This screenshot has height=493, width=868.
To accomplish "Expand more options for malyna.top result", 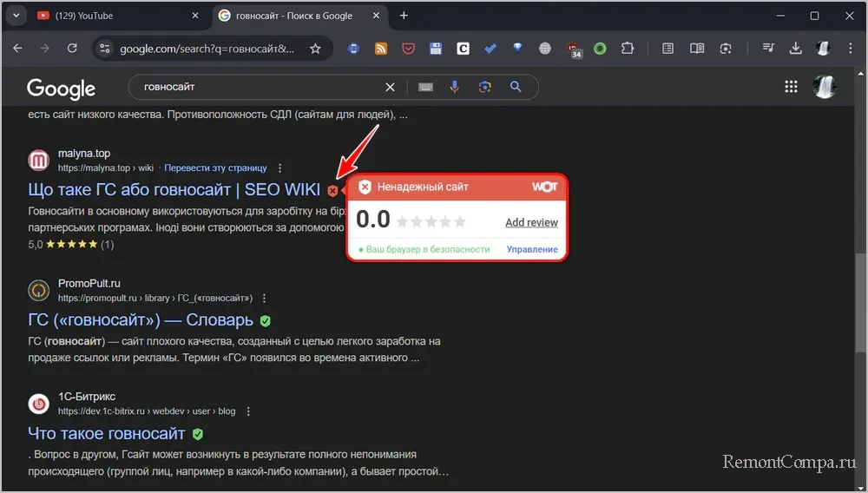I will [279, 168].
